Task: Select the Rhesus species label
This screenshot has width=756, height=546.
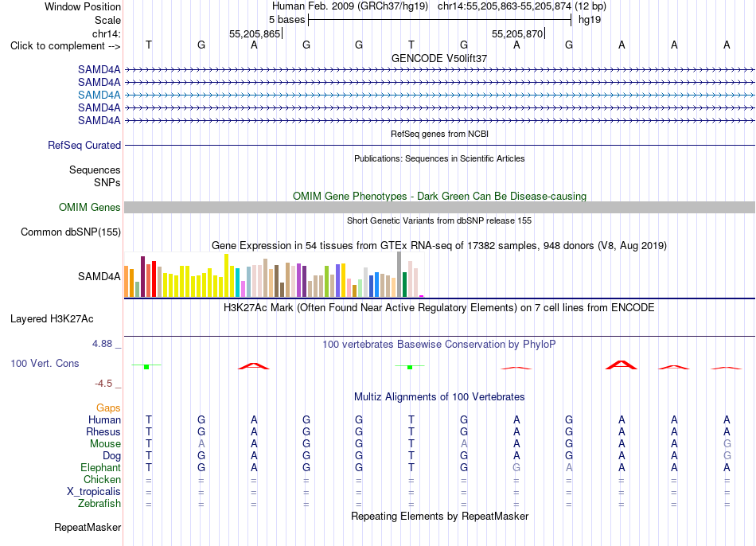Action: (103, 431)
